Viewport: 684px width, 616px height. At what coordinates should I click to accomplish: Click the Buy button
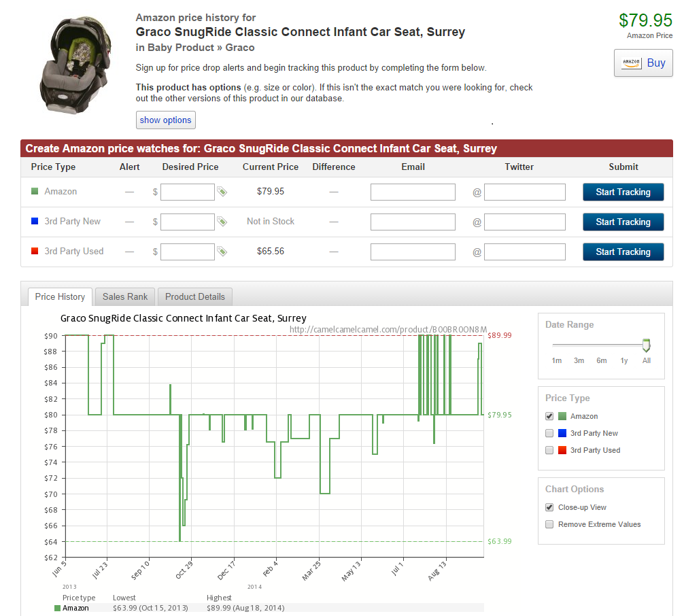pyautogui.click(x=643, y=63)
